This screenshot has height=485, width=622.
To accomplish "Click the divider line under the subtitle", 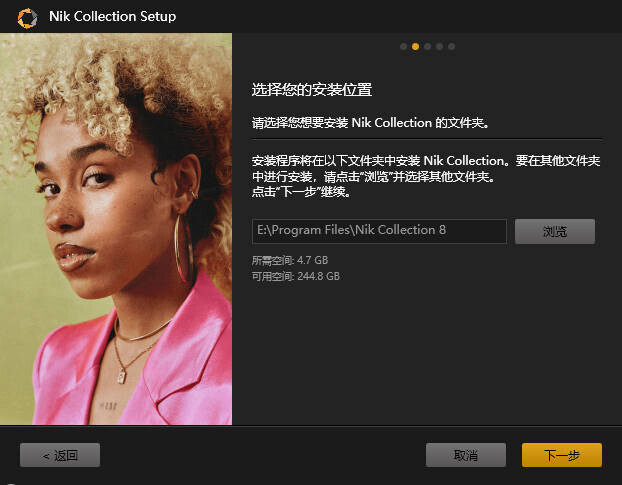I will pos(427,139).
